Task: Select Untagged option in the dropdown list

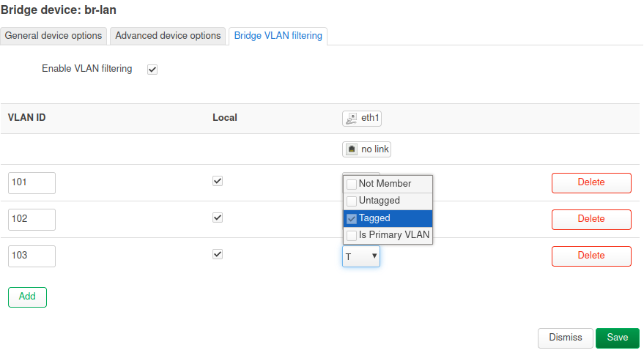Action: coord(387,201)
